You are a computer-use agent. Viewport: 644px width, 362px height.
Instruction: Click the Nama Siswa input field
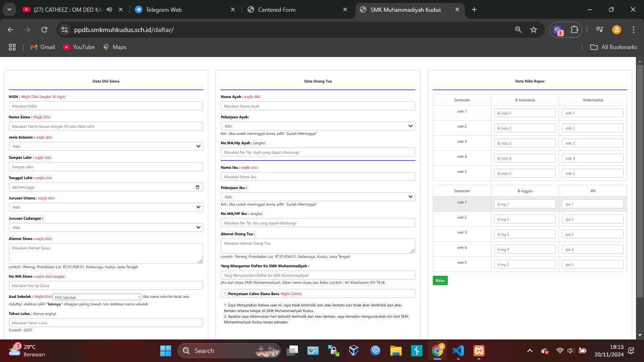tap(106, 126)
